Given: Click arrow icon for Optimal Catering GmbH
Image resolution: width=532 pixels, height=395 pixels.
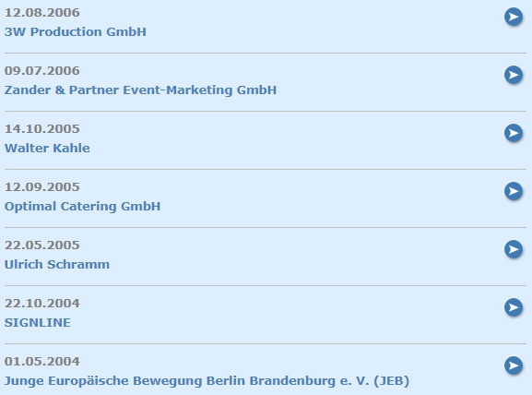Looking at the screenshot, I should [514, 191].
